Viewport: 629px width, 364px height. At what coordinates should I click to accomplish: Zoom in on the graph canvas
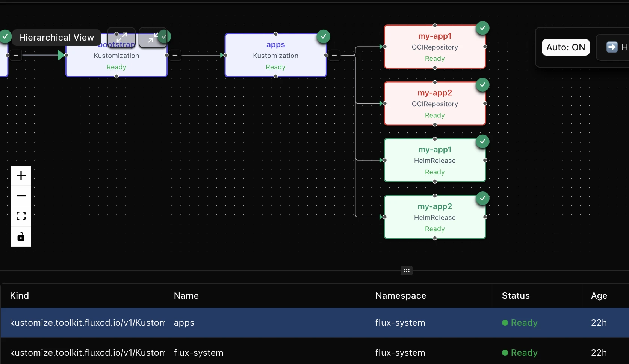coord(21,175)
